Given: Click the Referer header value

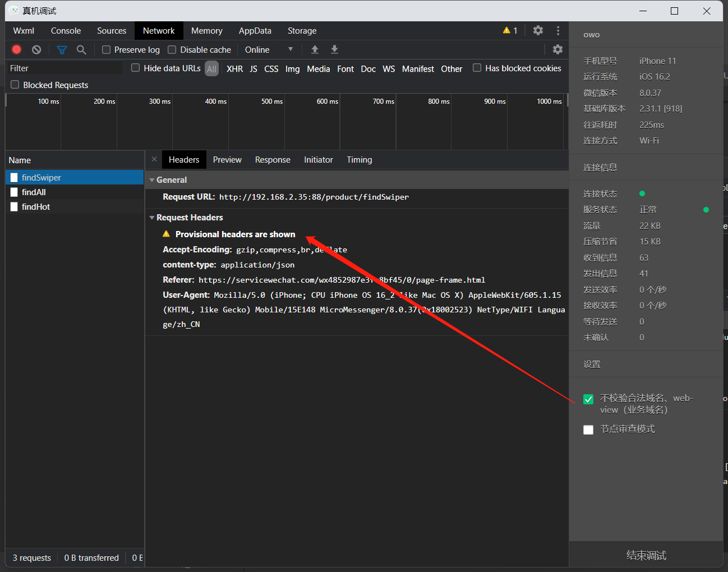Looking at the screenshot, I should (x=342, y=280).
